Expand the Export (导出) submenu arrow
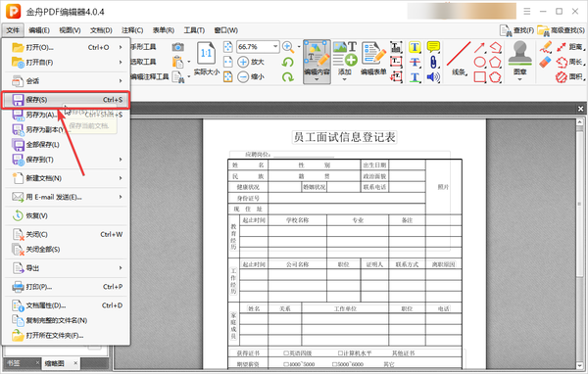The width and height of the screenshot is (588, 374). click(121, 268)
